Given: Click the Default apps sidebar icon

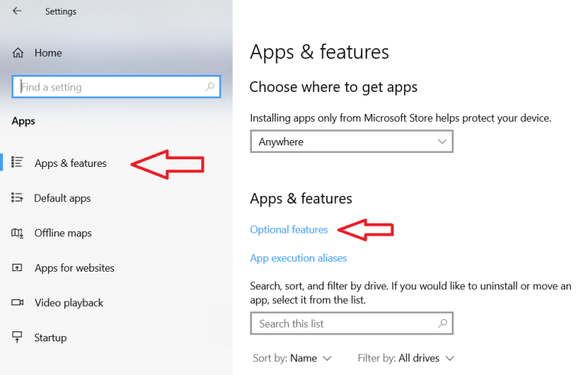Looking at the screenshot, I should (x=18, y=198).
